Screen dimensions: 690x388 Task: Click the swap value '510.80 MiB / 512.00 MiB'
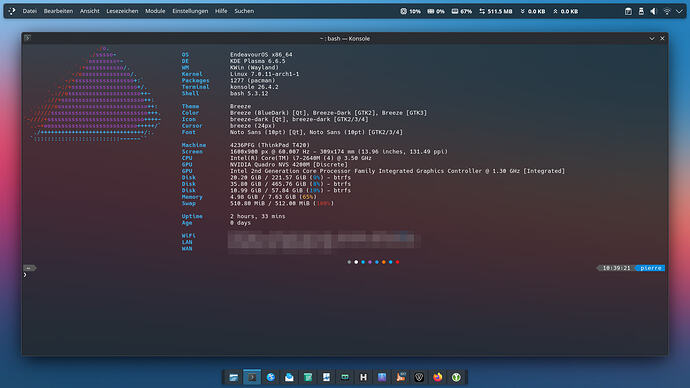pos(270,203)
